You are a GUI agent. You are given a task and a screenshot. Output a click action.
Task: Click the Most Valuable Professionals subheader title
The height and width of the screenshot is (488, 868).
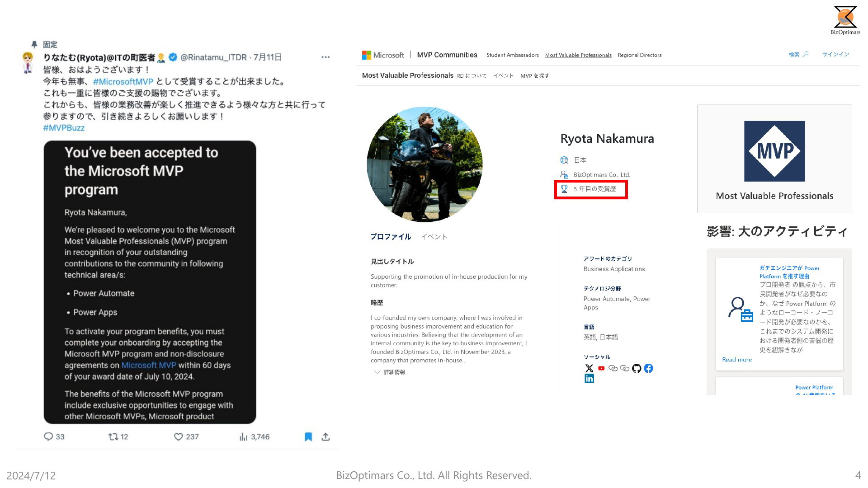408,75
